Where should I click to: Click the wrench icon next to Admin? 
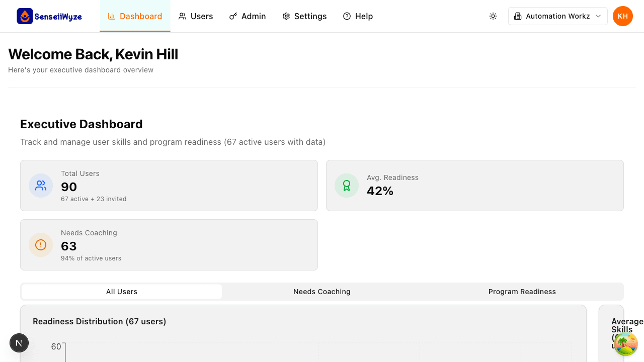tap(232, 16)
